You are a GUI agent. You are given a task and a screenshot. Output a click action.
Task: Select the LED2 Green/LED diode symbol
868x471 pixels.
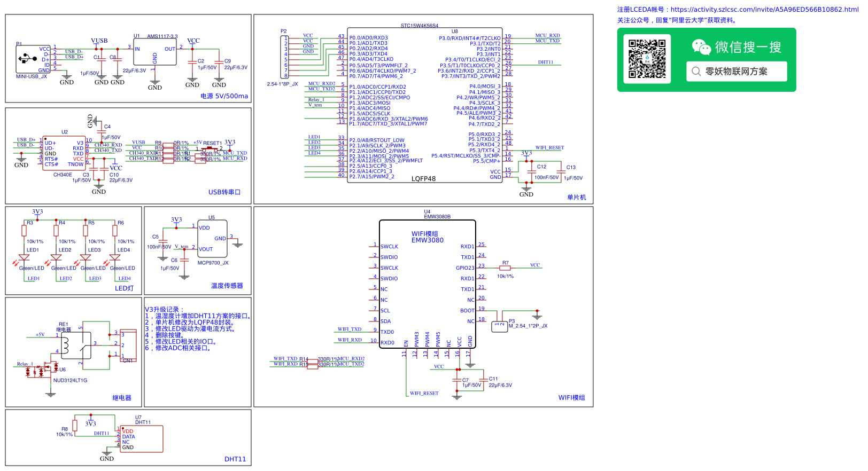tap(56, 257)
